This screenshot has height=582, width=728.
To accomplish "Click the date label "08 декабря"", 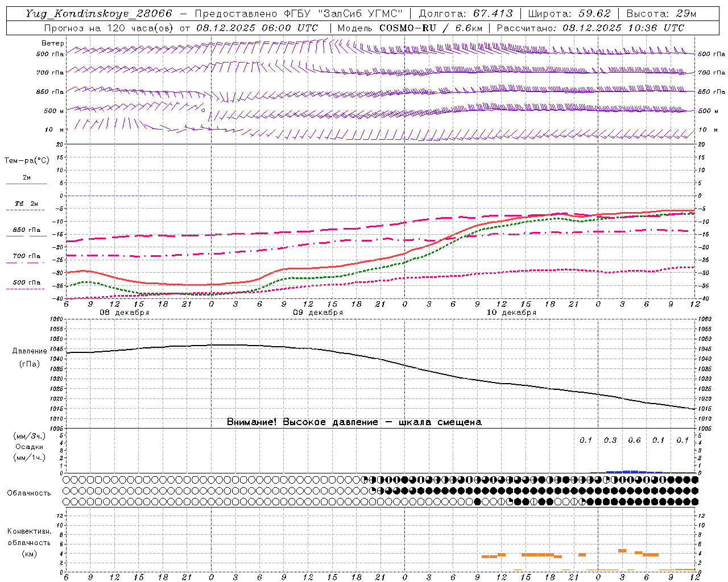I will pyautogui.click(x=125, y=313).
